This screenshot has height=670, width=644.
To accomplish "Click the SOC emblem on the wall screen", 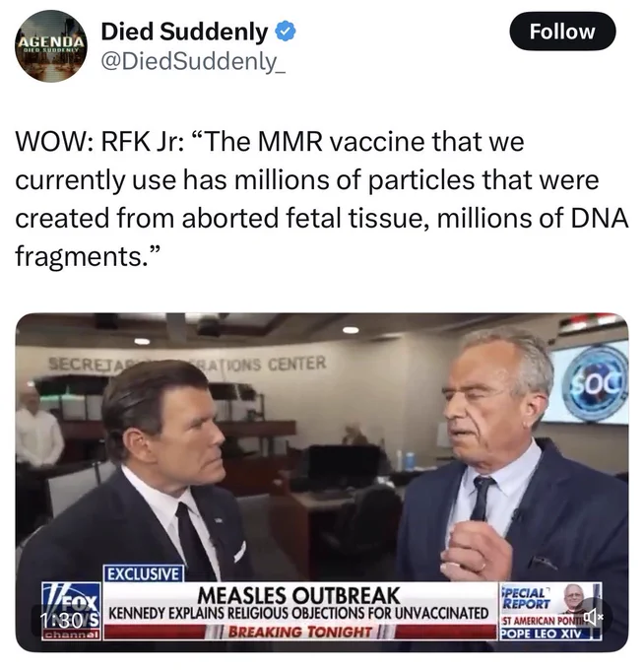I will tap(599, 386).
